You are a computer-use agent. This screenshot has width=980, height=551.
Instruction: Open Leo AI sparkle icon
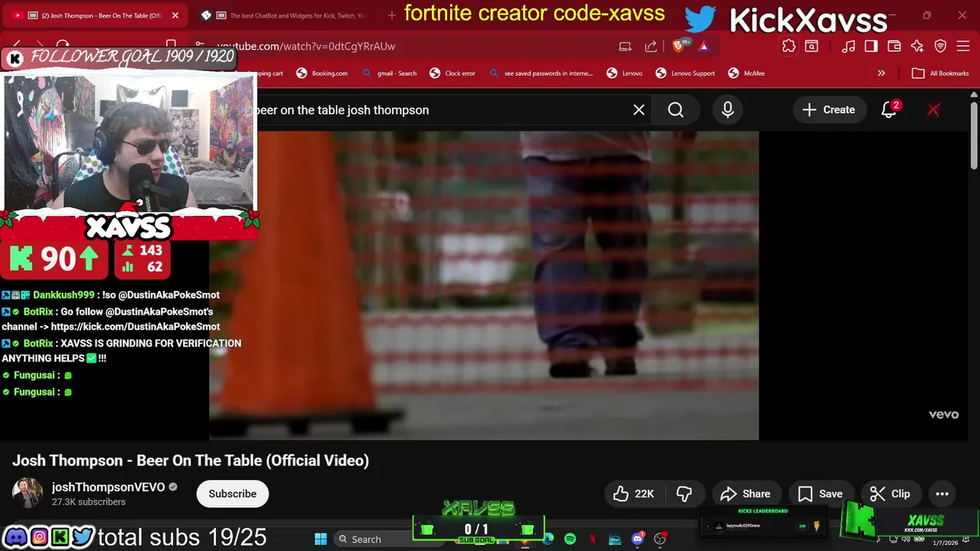(917, 46)
